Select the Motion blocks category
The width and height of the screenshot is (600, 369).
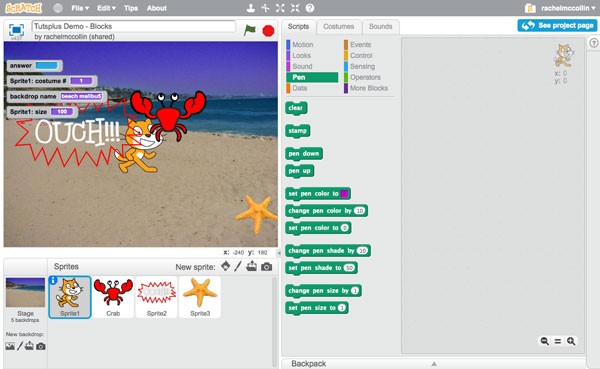(303, 44)
